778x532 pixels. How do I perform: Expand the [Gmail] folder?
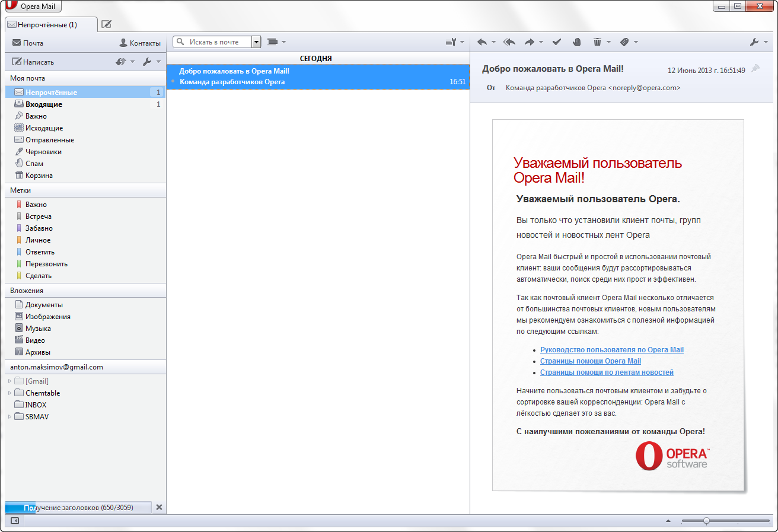pyautogui.click(x=9, y=381)
